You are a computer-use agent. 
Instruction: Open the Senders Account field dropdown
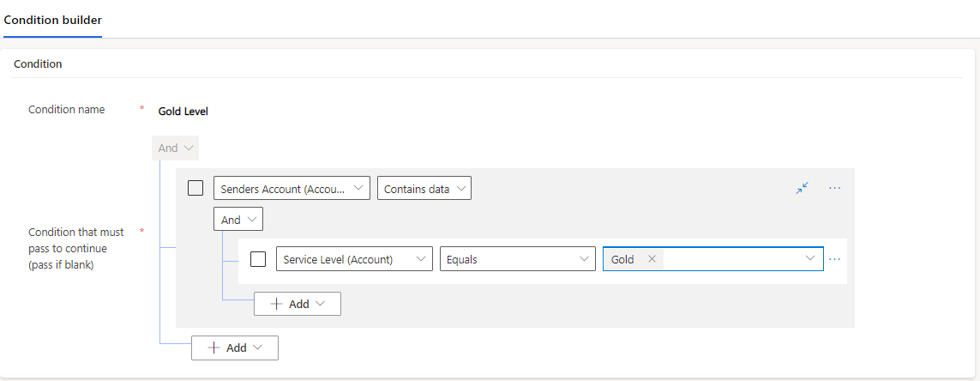(292, 188)
